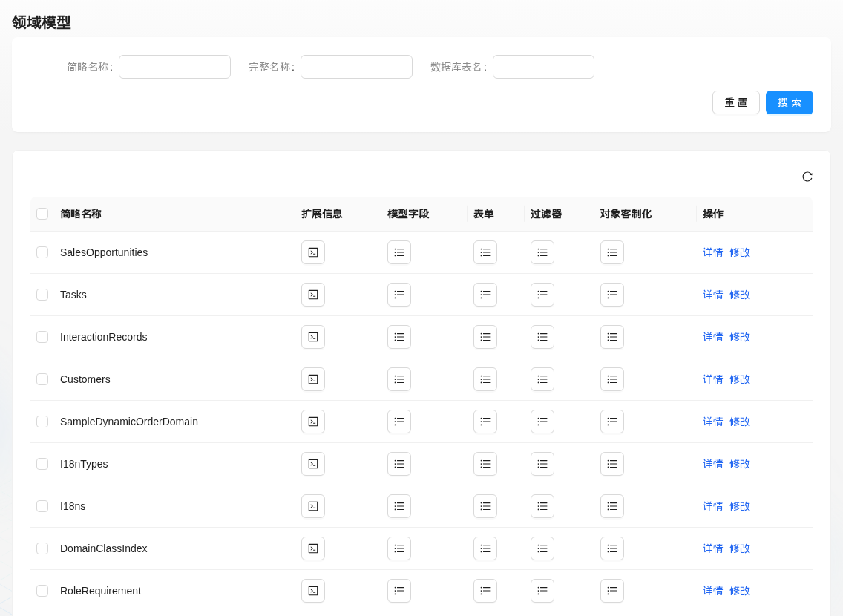Open 扩展信息 for DomainClassIndex
Screen dimensions: 843x616
coord(313,548)
